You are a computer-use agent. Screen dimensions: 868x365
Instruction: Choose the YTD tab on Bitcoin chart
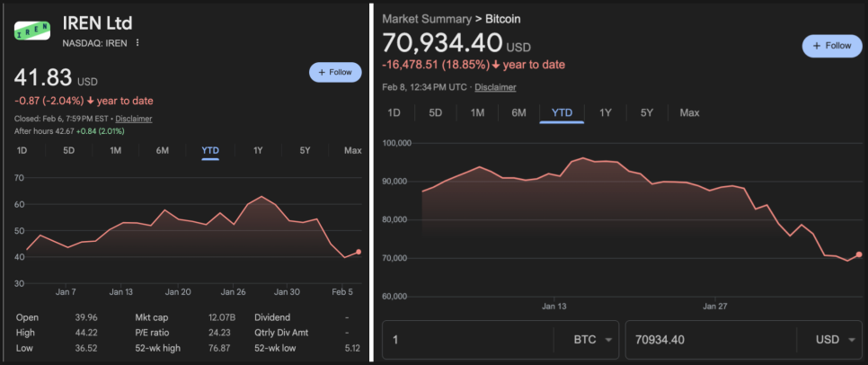[x=562, y=112]
